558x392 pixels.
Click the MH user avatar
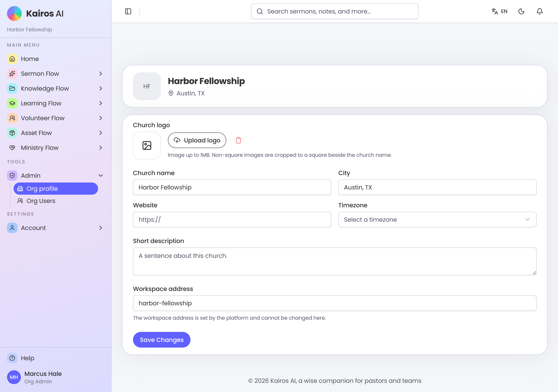(x=14, y=377)
